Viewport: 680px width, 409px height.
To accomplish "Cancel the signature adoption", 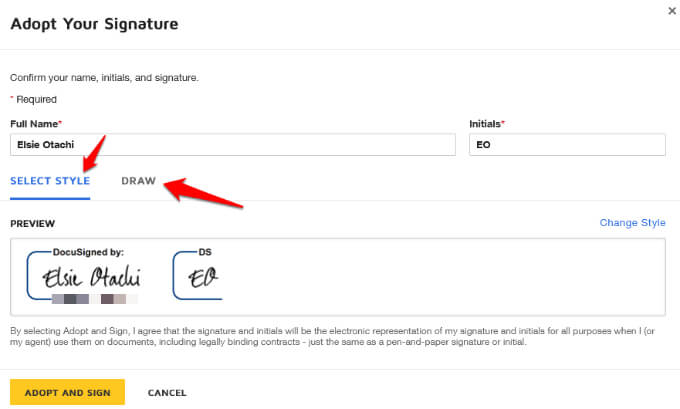I will pyautogui.click(x=167, y=393).
